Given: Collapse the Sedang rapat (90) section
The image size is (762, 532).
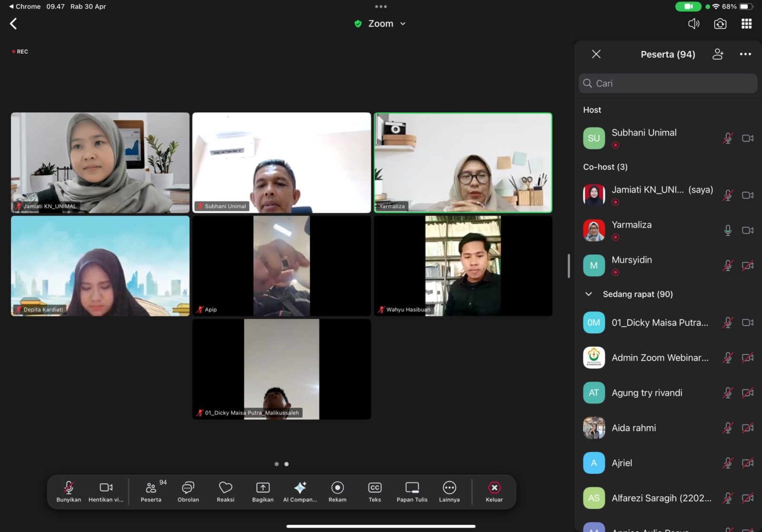Looking at the screenshot, I should pos(589,294).
